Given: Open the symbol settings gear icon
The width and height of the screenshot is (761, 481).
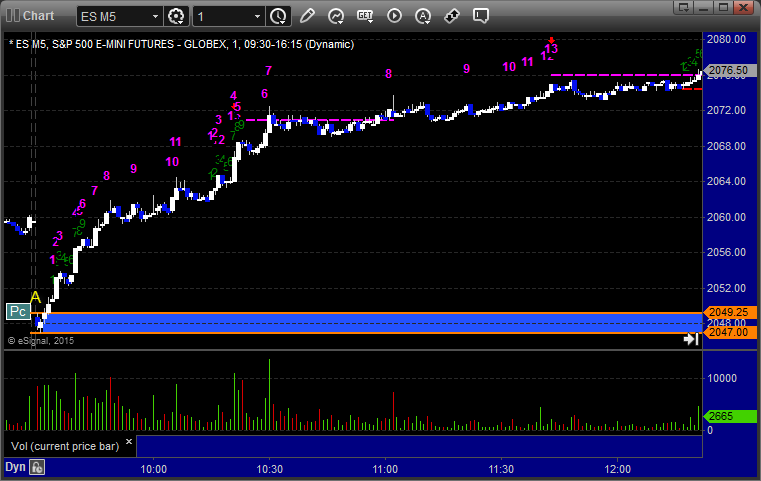Looking at the screenshot, I should [177, 16].
